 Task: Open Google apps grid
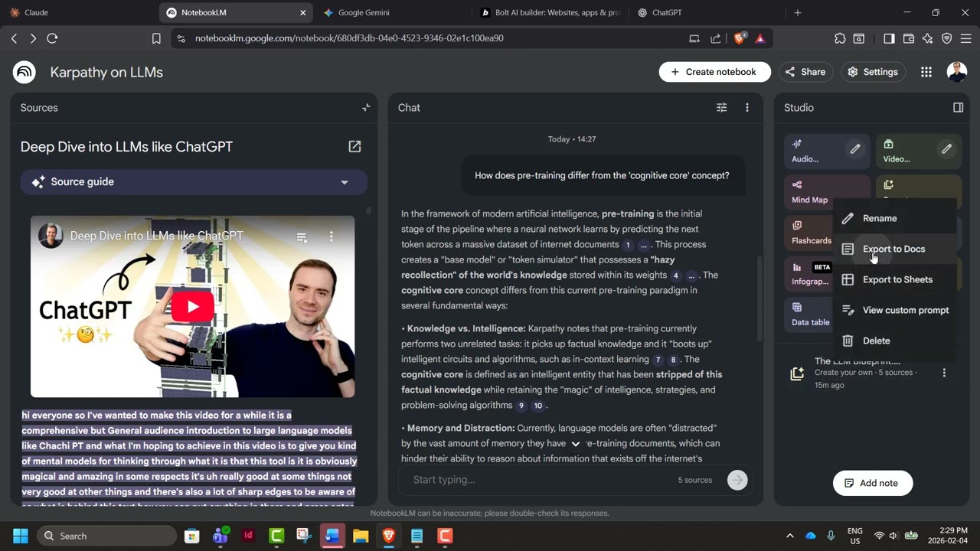pyautogui.click(x=926, y=72)
